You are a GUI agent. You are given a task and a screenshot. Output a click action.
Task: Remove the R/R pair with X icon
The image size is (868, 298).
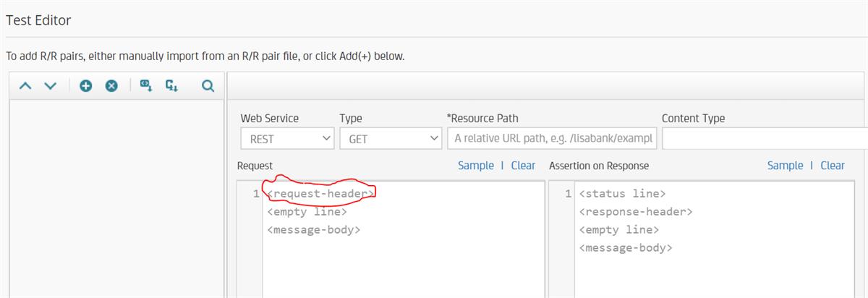pyautogui.click(x=111, y=86)
